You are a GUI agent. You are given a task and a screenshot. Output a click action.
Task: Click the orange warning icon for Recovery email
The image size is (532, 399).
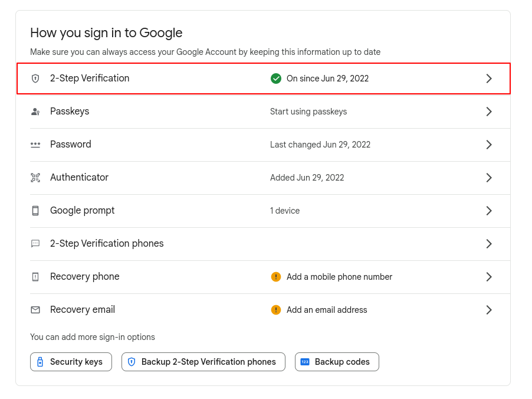point(276,310)
